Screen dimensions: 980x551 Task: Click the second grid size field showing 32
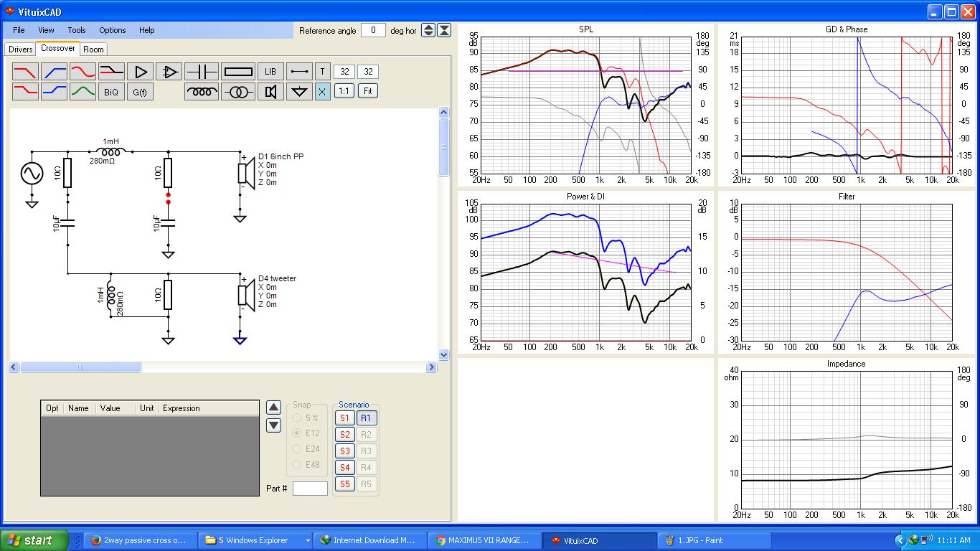(x=368, y=72)
